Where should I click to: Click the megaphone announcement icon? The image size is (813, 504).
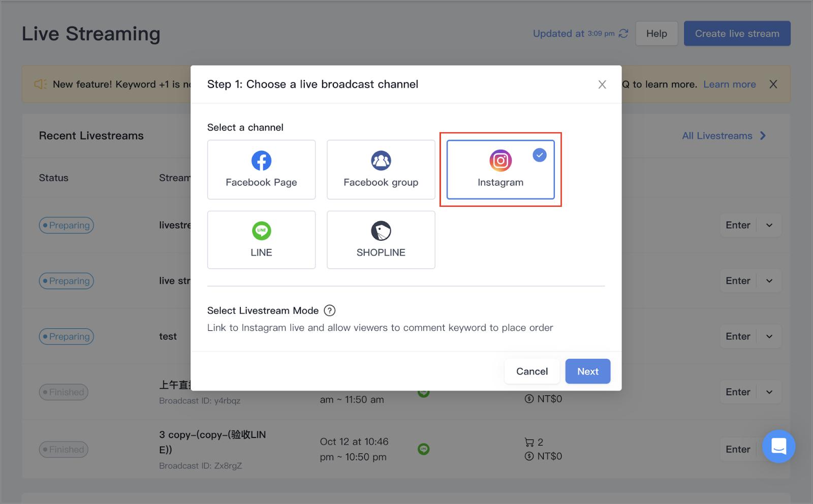coord(40,84)
